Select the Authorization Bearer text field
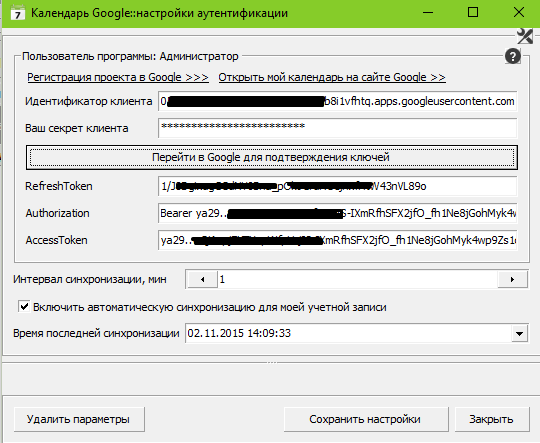540x443 pixels. click(x=338, y=213)
